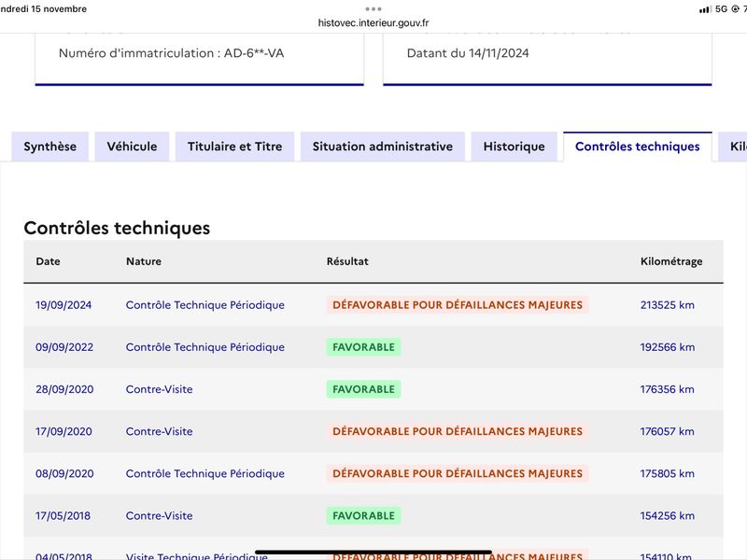
Task: Select the date 17/05/2018
Action: [63, 516]
